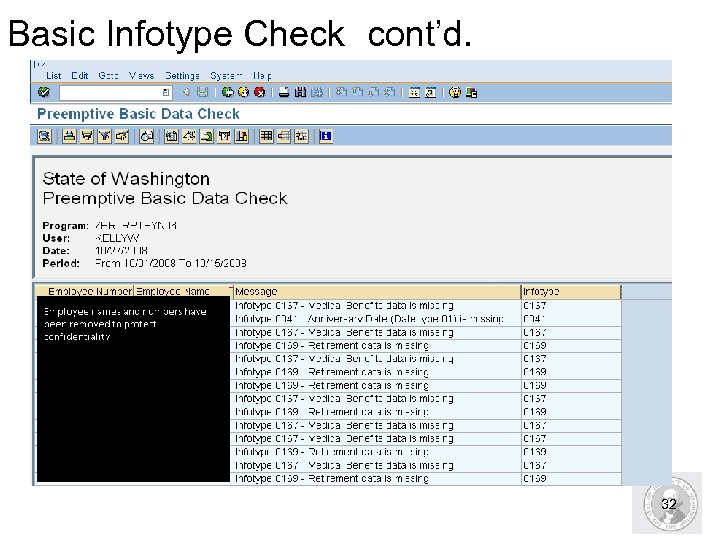720x540 pixels.
Task: Click the Sort Ascending icon
Action: tap(69, 136)
